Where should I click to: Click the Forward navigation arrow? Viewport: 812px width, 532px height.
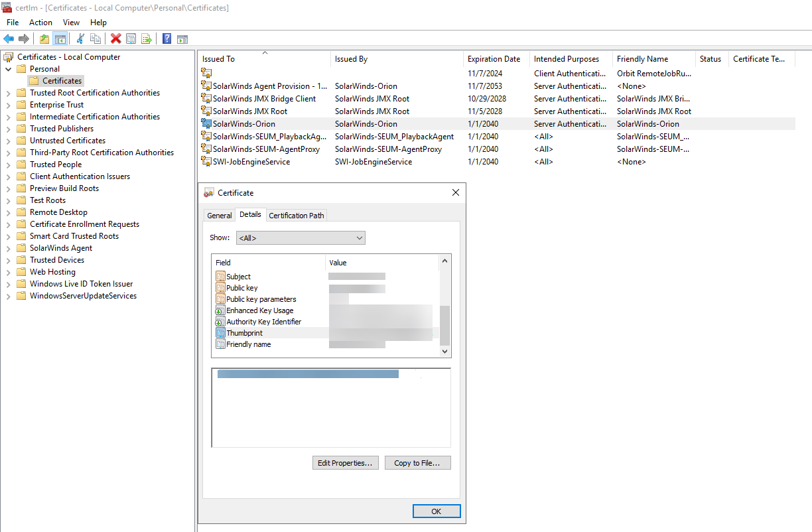click(24, 38)
